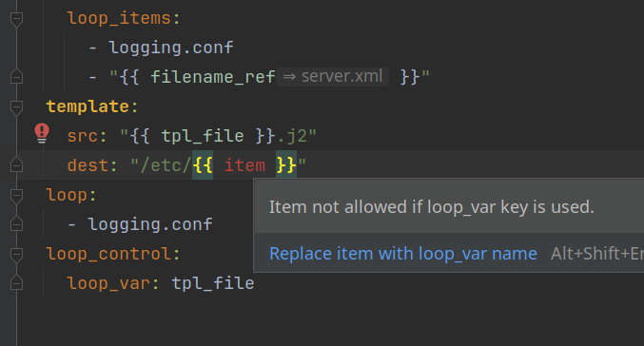Click the 'loop_control' key

click(x=108, y=254)
